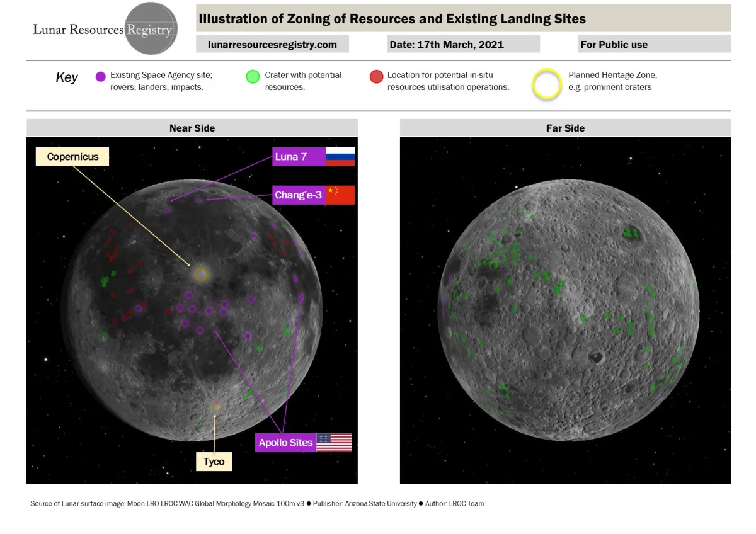
Task: Switch to the Far Side view
Action: 565,128
